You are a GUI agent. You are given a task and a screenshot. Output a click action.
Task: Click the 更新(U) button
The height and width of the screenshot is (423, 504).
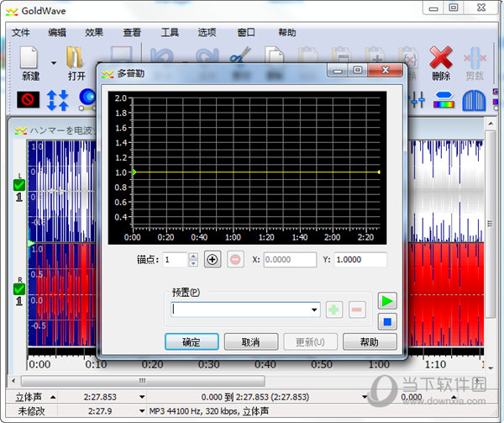click(310, 341)
